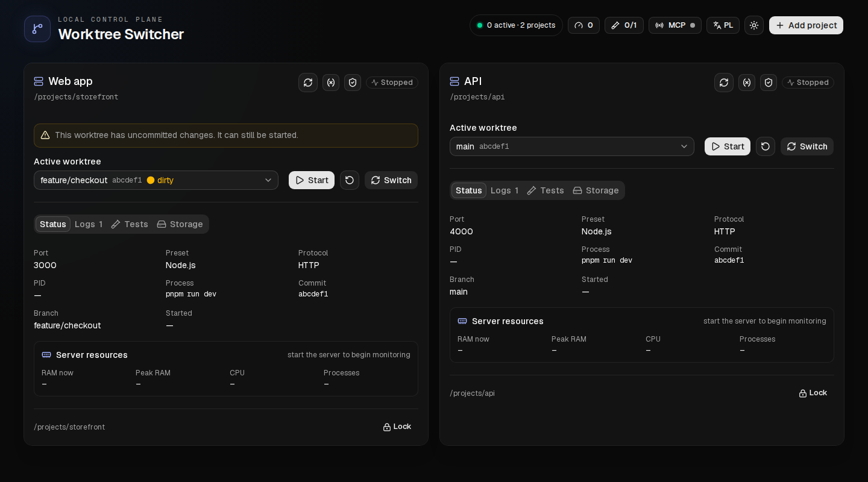Open the gauge counter showing 0
The image size is (868, 482).
[x=583, y=25]
